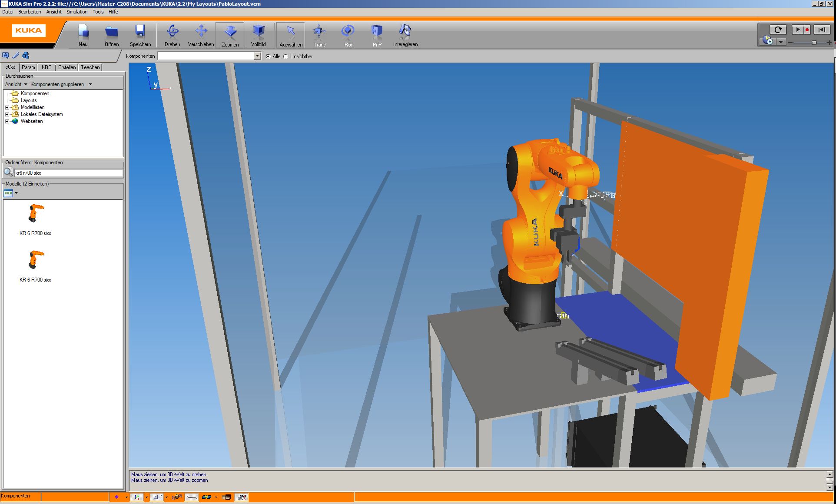Choose the Auswählen selection tool

tap(291, 35)
